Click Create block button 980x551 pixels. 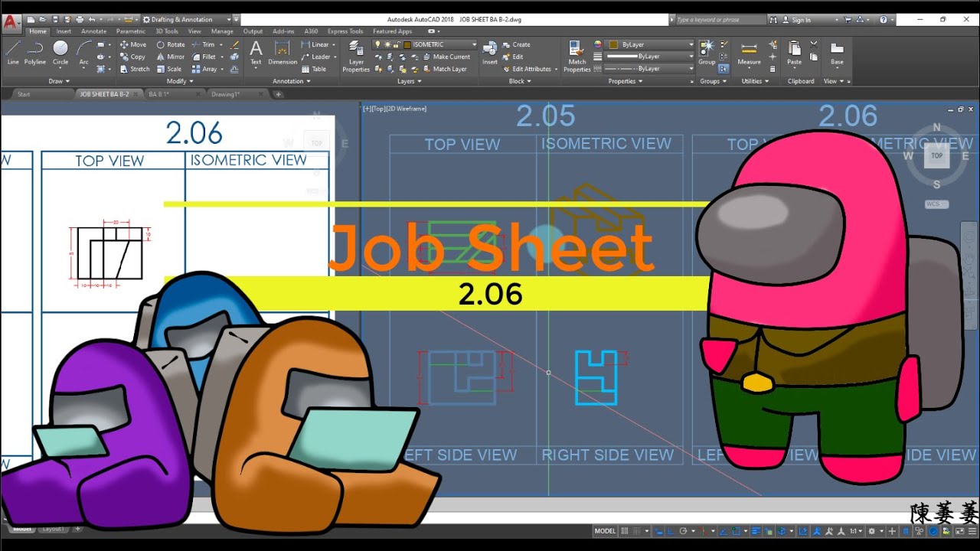(516, 44)
